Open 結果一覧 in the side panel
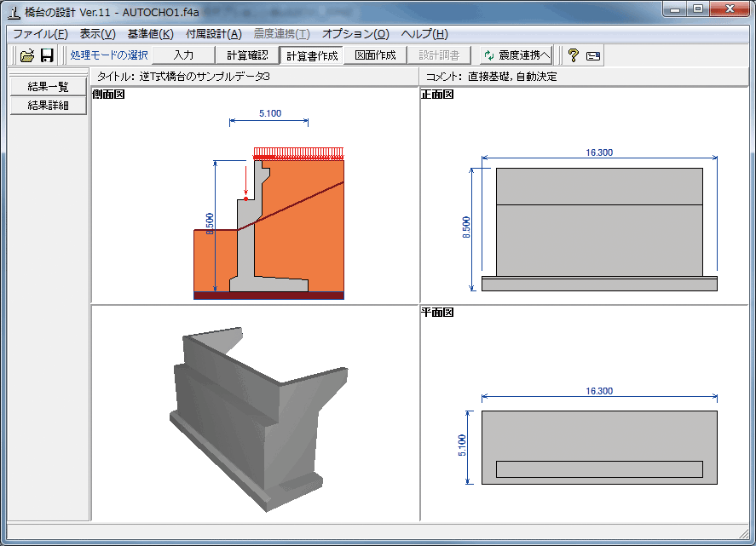 tap(49, 87)
